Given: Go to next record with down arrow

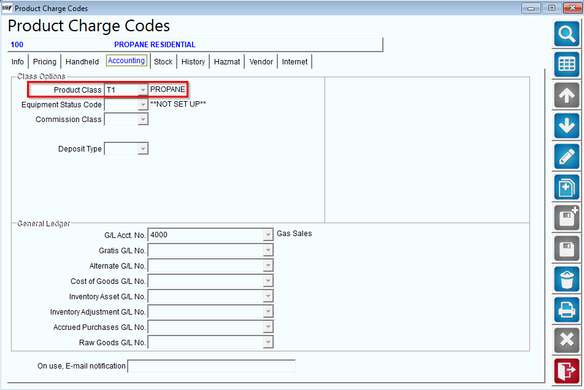Looking at the screenshot, I should click(566, 126).
